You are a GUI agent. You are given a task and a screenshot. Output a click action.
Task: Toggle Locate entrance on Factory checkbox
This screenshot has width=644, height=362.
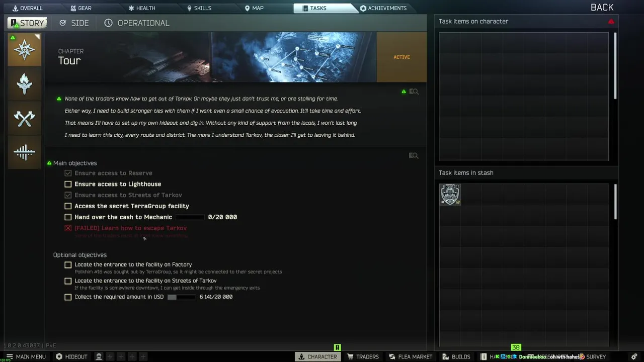click(68, 264)
